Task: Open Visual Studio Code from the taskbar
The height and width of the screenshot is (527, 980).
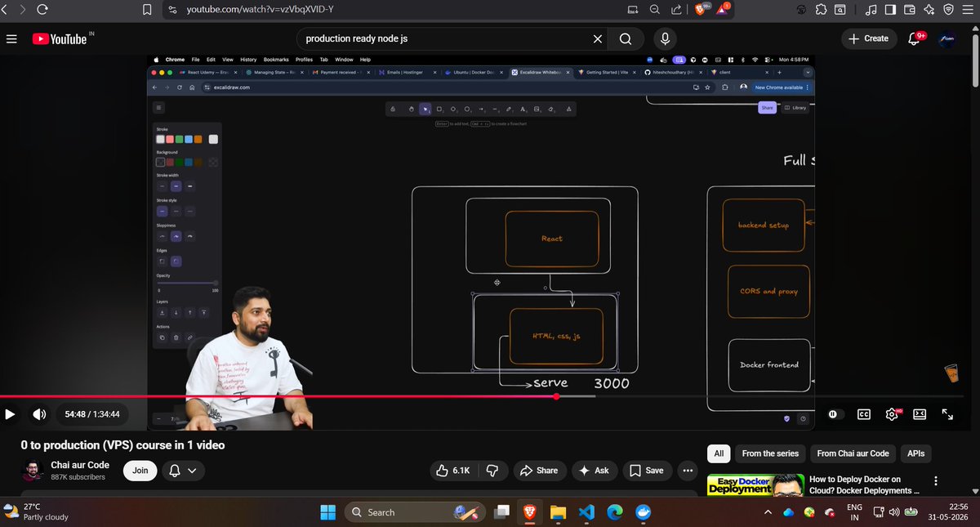Action: pos(586,512)
